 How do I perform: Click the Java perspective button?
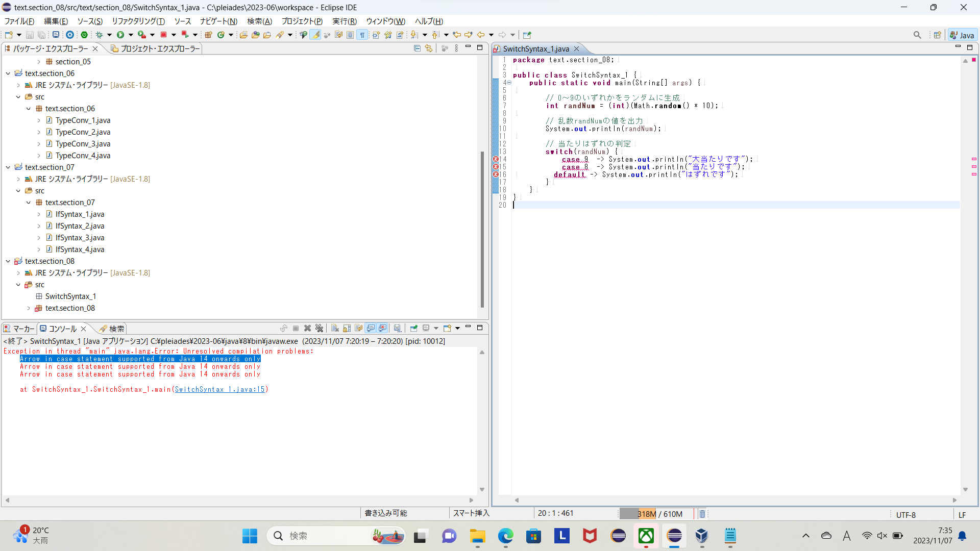pyautogui.click(x=962, y=35)
